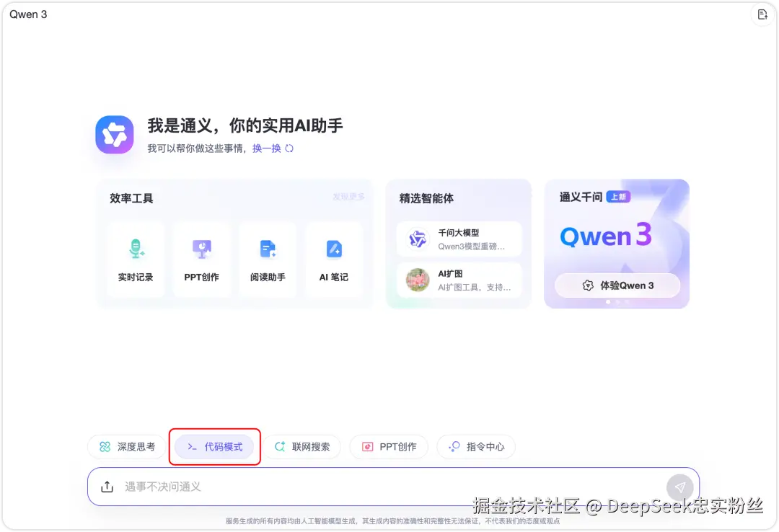Viewport: 779px width, 532px height.
Task: Click the send message paper-plane icon
Action: 679,487
